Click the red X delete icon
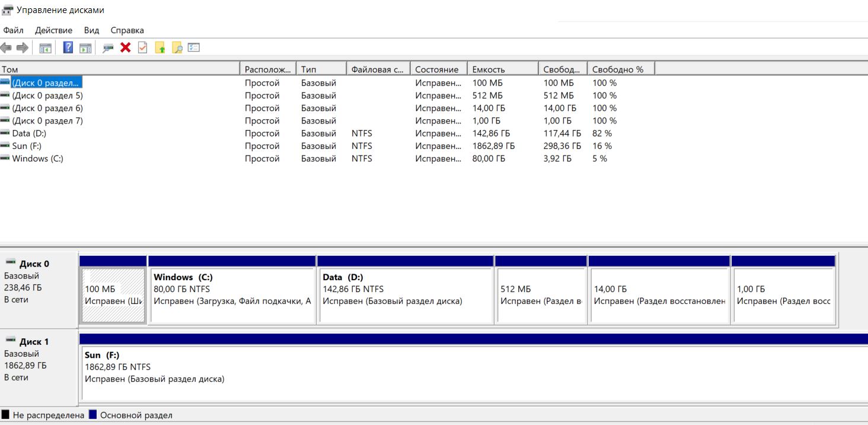The width and height of the screenshot is (868, 425). pos(125,47)
